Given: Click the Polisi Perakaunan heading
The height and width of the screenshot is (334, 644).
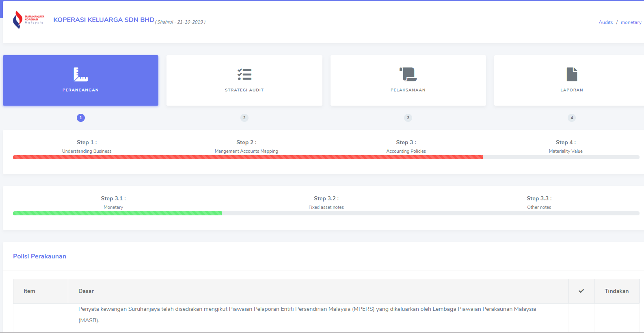Looking at the screenshot, I should (39, 256).
